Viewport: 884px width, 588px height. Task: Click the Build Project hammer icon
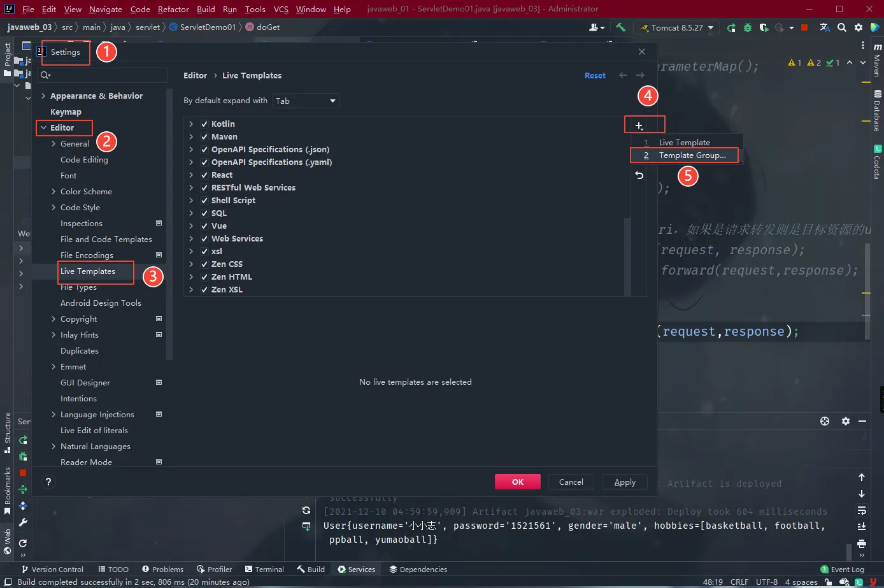click(x=620, y=27)
